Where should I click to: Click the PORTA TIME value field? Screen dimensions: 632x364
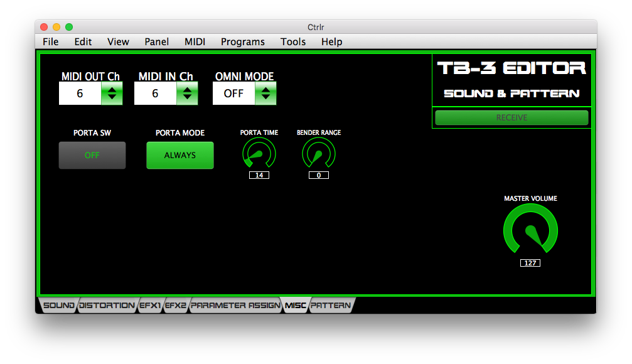tap(259, 175)
